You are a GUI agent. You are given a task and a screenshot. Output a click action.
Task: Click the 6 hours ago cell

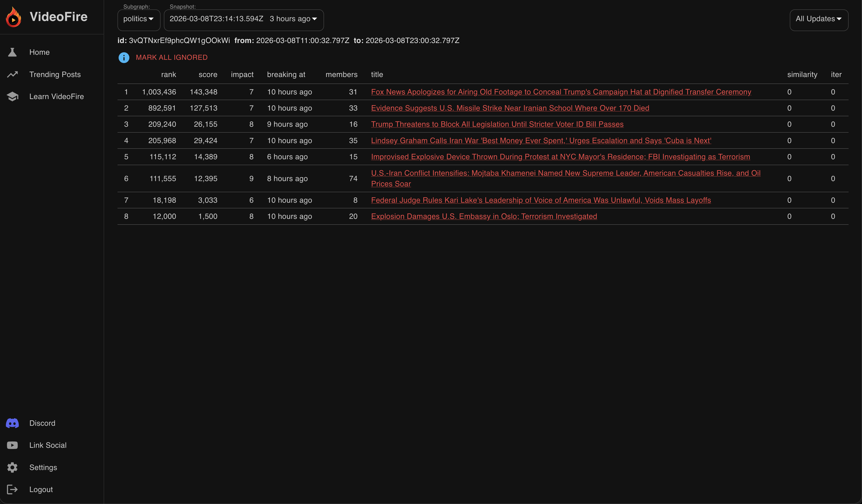287,157
